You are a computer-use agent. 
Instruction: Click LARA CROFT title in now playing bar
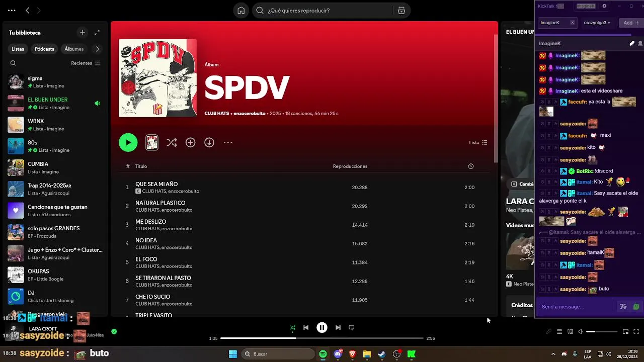coord(43,329)
